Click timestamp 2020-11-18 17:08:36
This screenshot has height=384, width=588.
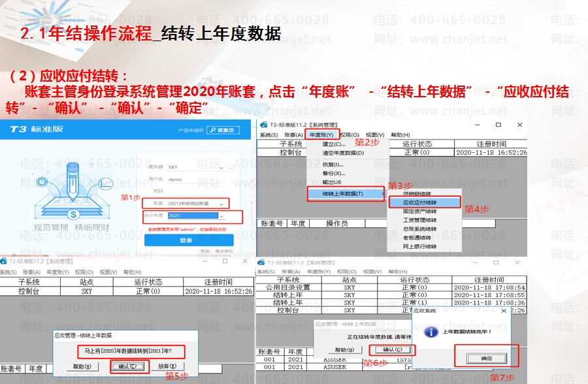(489, 302)
